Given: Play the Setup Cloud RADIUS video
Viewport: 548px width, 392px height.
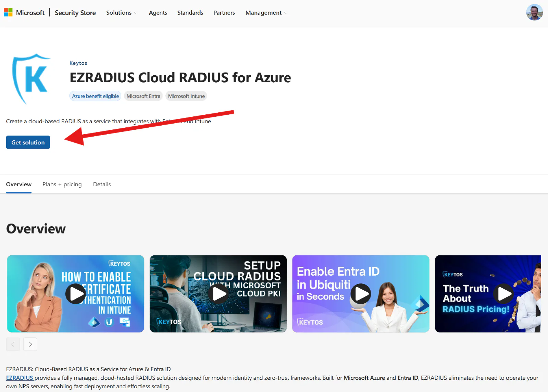Looking at the screenshot, I should coord(218,293).
